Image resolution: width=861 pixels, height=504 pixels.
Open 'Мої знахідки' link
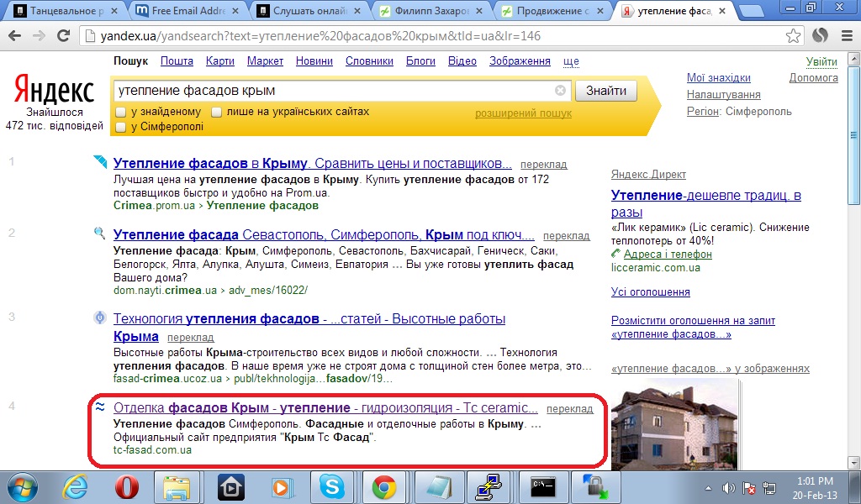[x=719, y=78]
